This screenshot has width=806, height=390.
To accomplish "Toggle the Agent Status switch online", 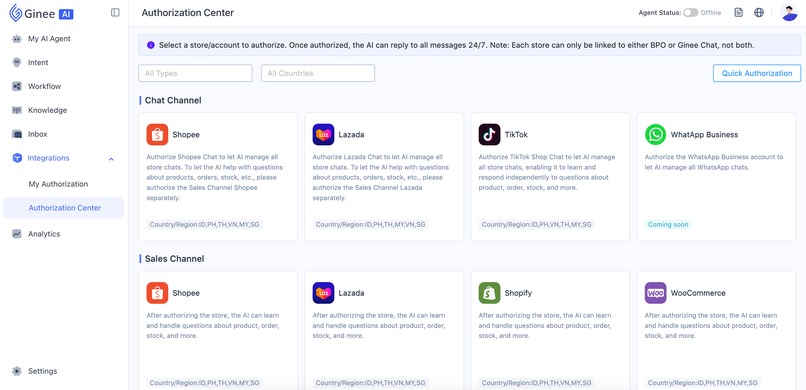I will click(x=690, y=13).
